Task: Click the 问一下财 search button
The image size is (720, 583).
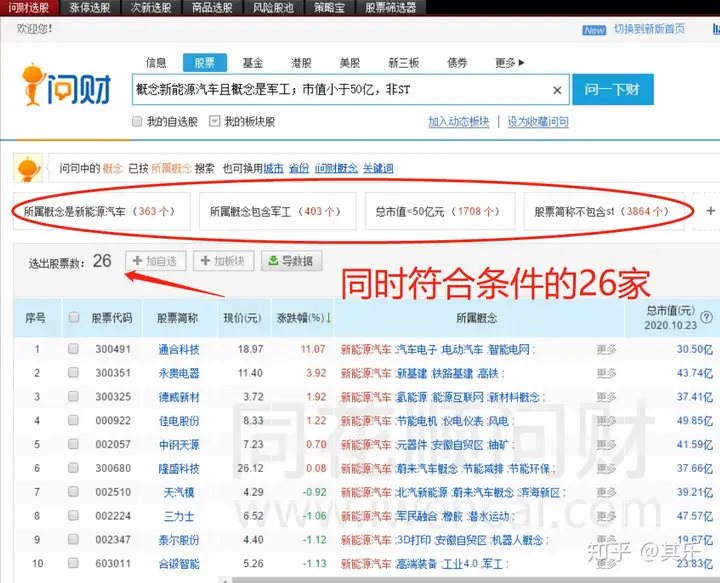Action: [613, 90]
